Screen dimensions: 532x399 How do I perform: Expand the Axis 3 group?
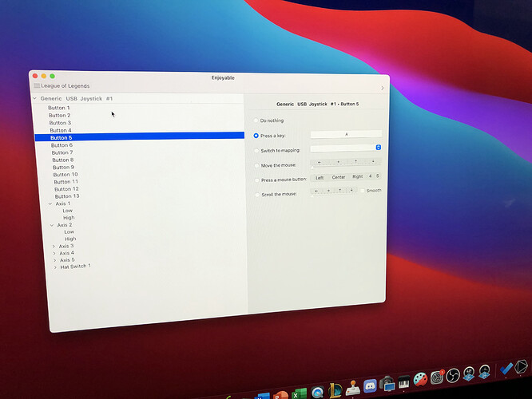click(54, 246)
